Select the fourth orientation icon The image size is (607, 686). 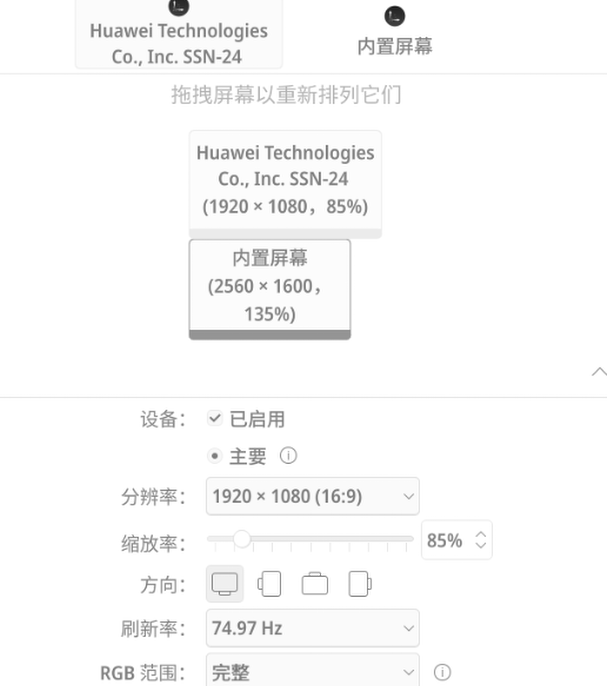pos(360,583)
